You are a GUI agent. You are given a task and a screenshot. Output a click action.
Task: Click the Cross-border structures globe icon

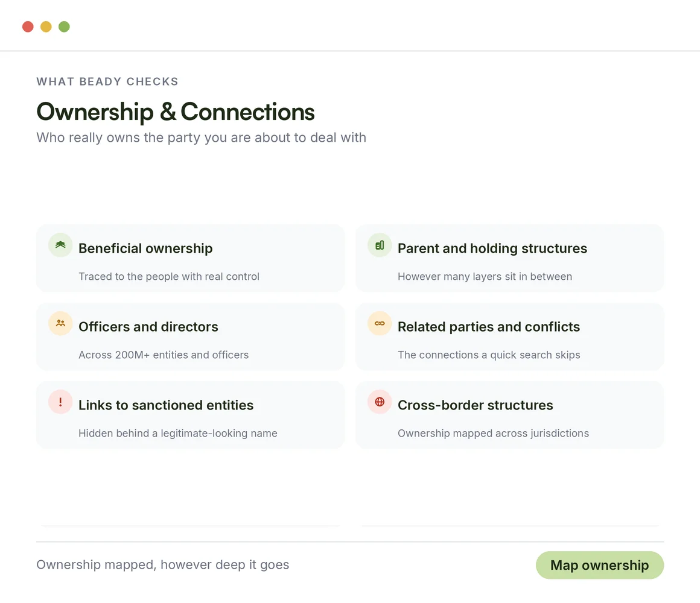[x=380, y=402]
